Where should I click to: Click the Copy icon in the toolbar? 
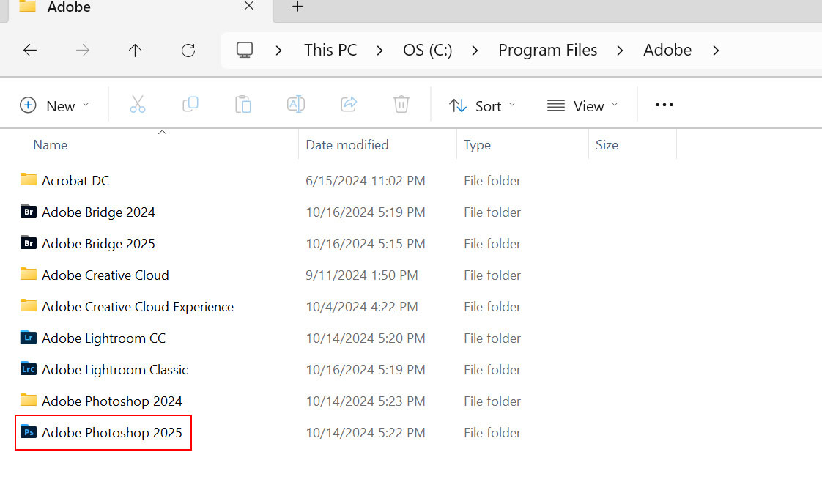click(190, 104)
